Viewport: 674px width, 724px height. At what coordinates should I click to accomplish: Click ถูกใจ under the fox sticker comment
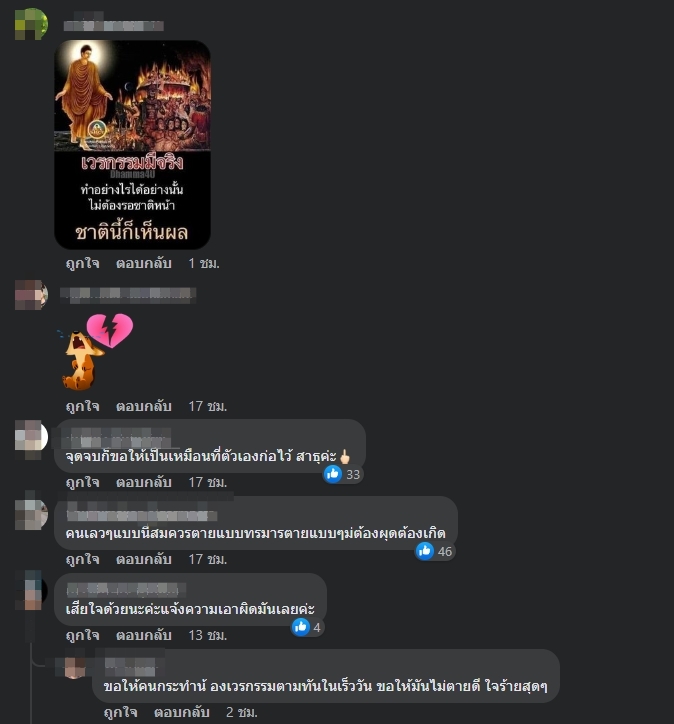[x=83, y=406]
